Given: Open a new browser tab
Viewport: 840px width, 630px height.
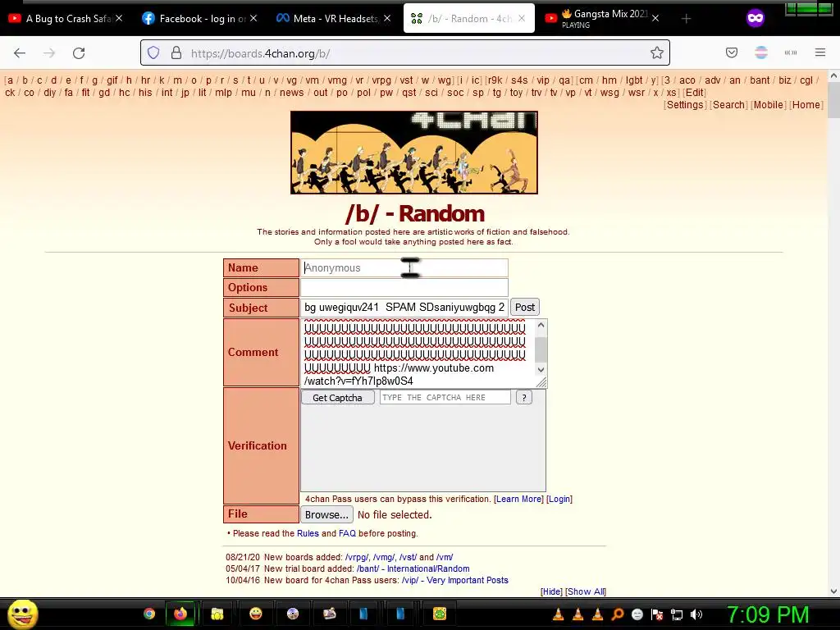Looking at the screenshot, I should coord(687,19).
